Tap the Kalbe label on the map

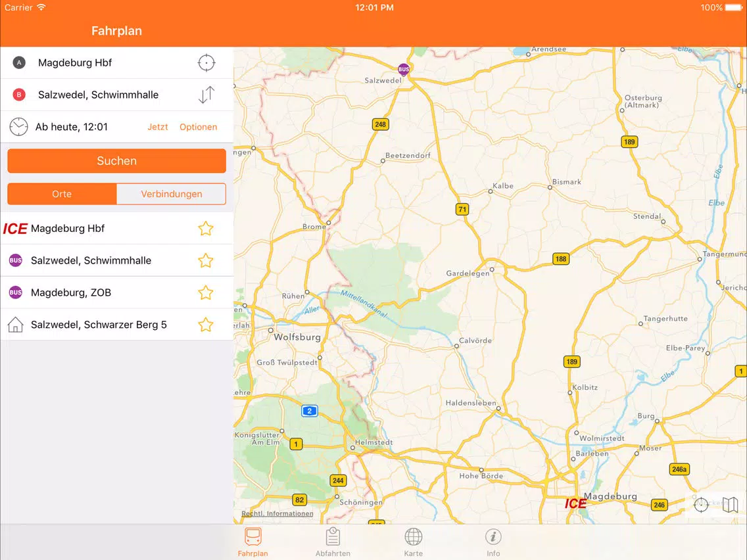(503, 186)
